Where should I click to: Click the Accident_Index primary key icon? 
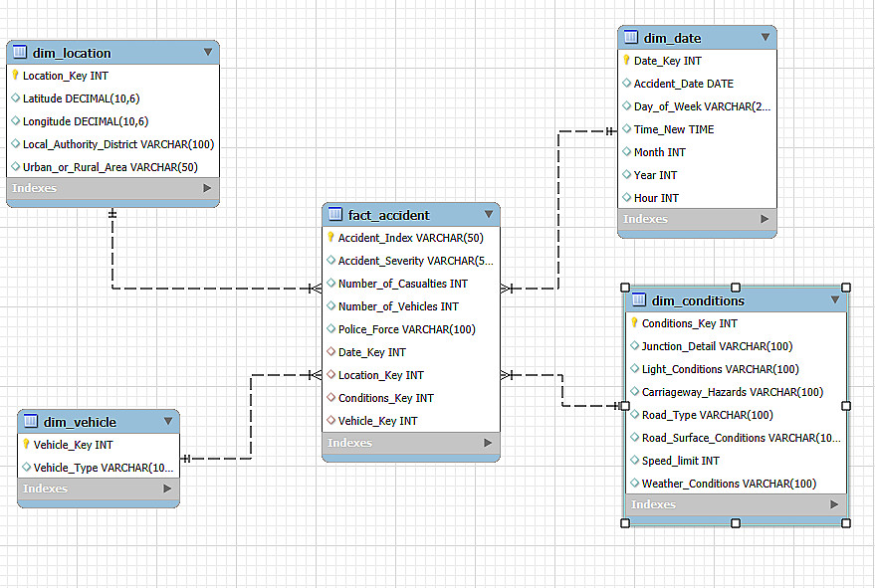[x=330, y=237]
